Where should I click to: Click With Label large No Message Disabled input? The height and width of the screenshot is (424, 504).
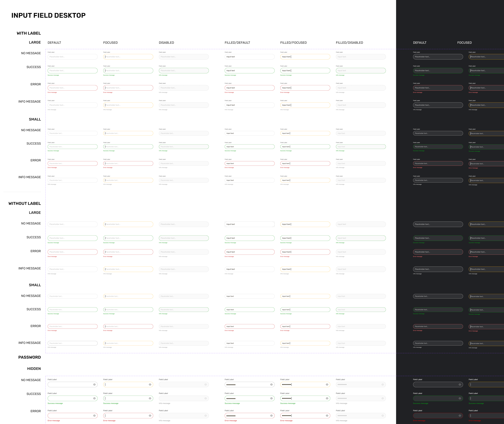[184, 57]
